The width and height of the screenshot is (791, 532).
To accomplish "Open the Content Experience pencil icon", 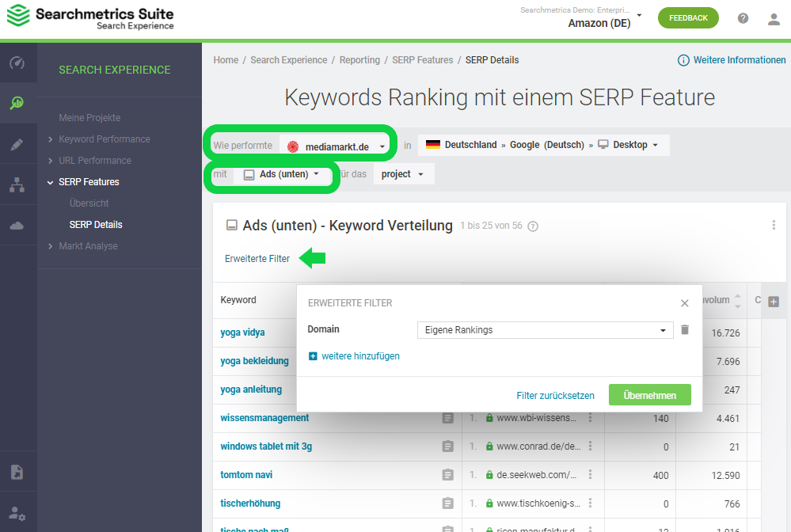I will point(17,145).
